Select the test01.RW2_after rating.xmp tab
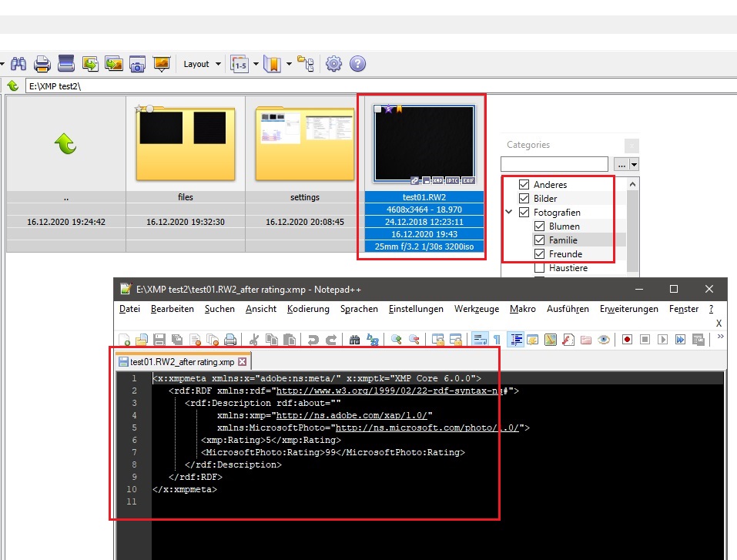 [183, 362]
